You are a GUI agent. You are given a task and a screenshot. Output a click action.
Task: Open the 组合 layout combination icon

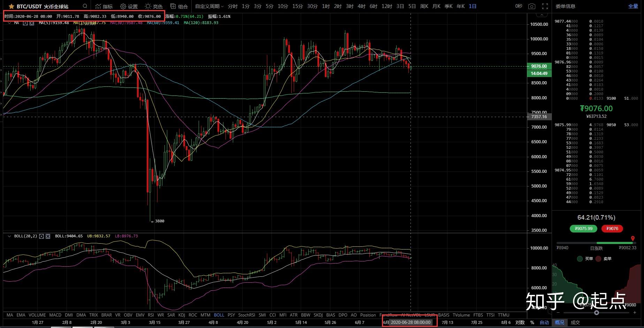point(179,6)
